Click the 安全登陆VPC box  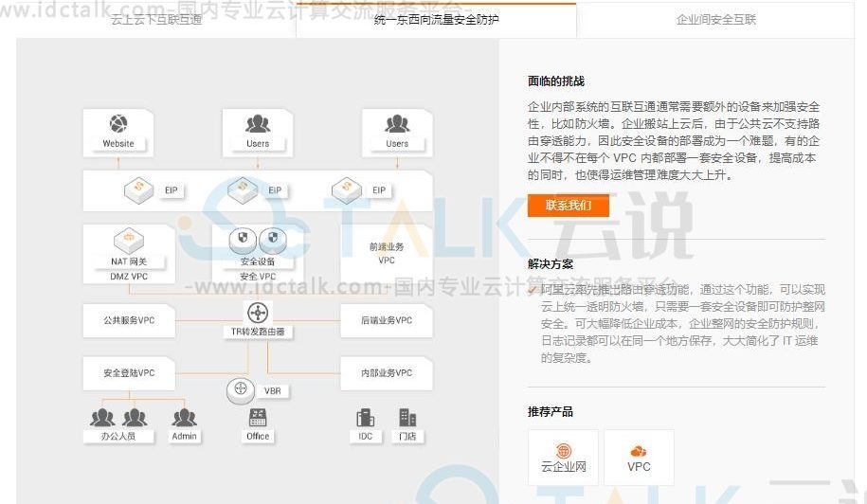pyautogui.click(x=129, y=373)
